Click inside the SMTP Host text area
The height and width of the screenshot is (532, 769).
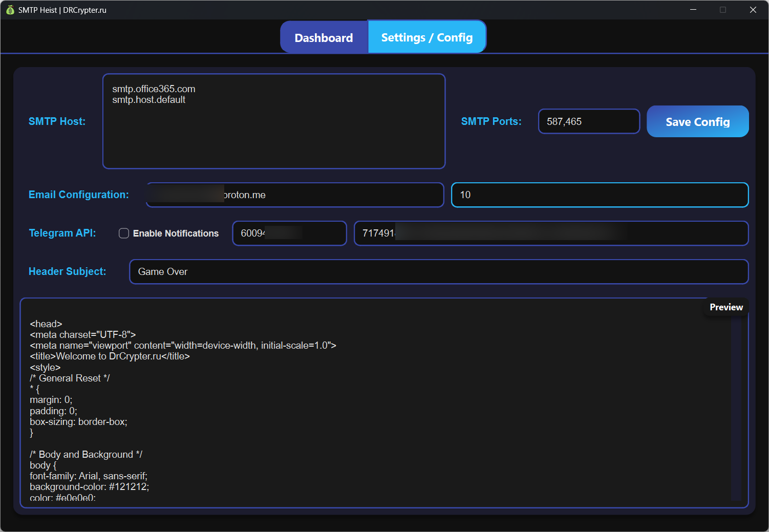click(x=274, y=128)
